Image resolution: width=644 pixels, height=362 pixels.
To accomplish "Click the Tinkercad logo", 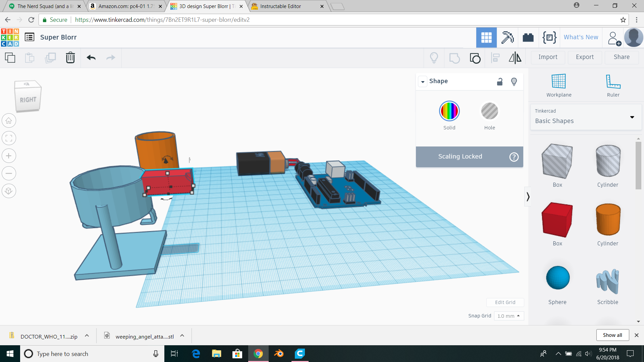I will pos(10,37).
